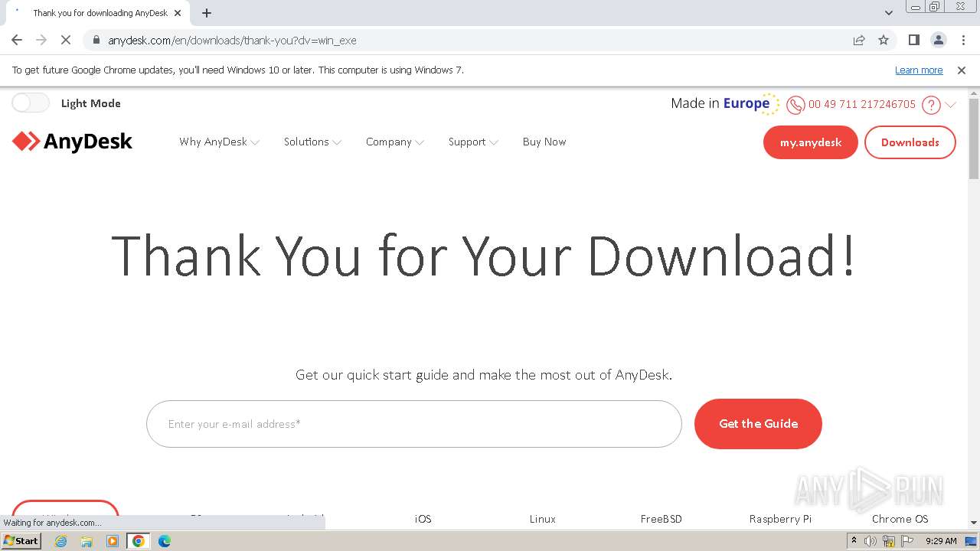
Task: Click the page vertical scrollbar
Action: tap(974, 138)
